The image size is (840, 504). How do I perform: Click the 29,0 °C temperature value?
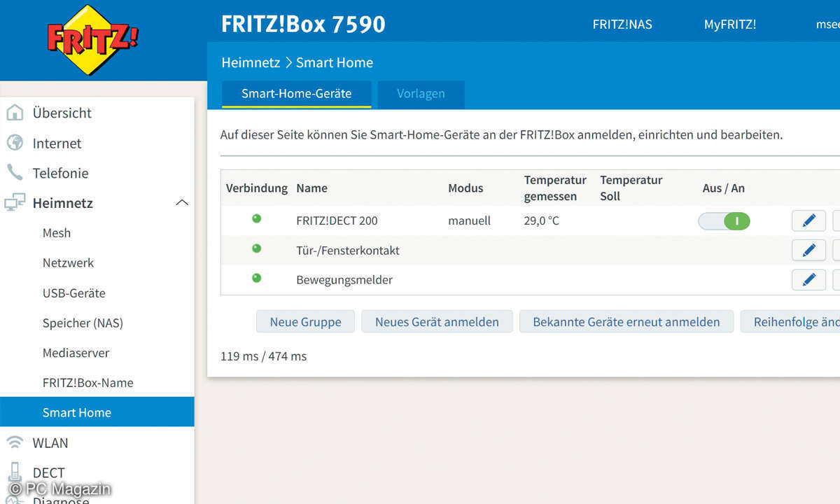[542, 220]
